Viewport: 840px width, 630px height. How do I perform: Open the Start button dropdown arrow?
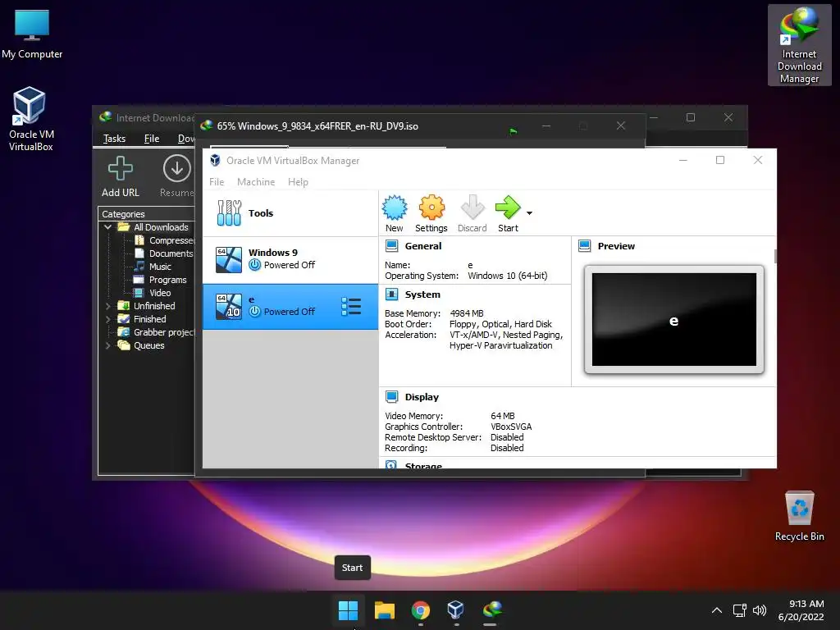(x=529, y=213)
